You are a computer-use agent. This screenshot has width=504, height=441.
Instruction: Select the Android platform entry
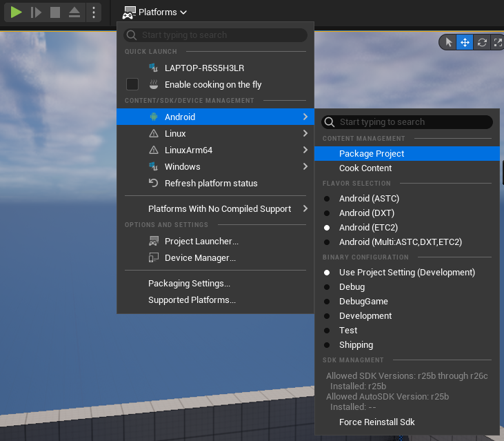(x=215, y=117)
